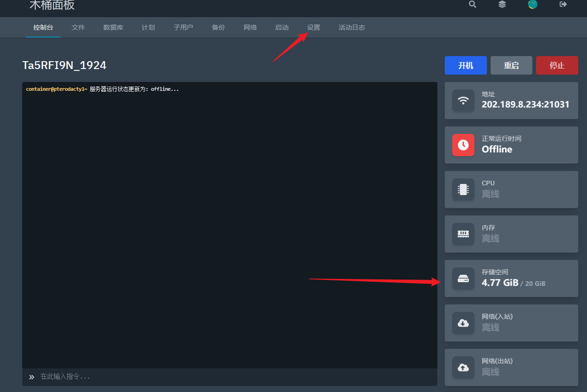Click the gray 重启 button
This screenshot has height=392, width=587.
click(511, 65)
